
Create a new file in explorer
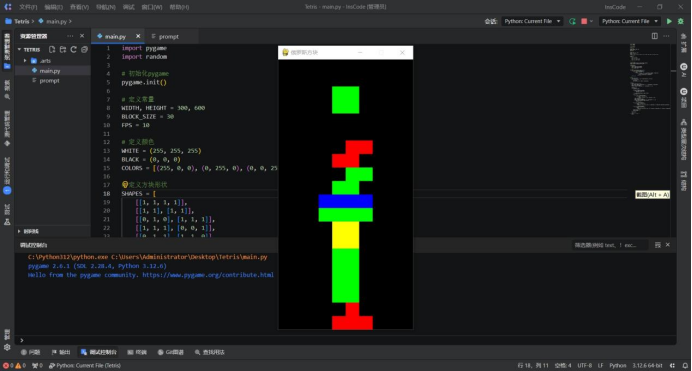point(52,49)
